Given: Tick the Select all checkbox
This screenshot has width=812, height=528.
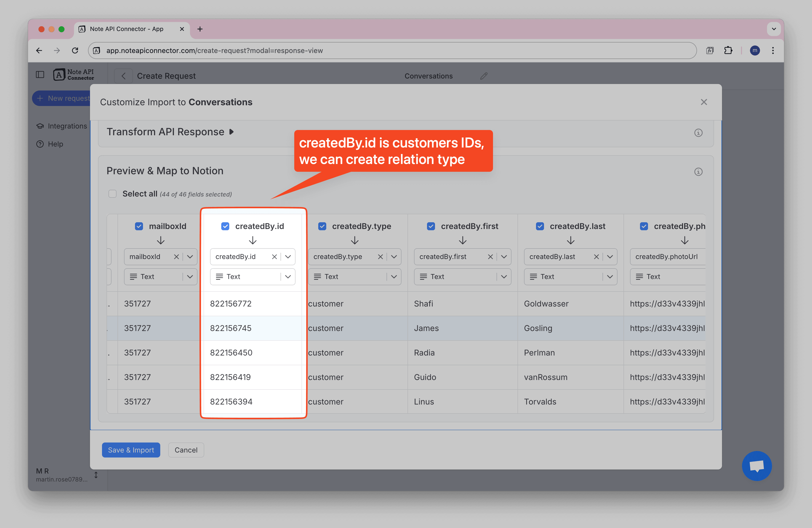Looking at the screenshot, I should point(112,194).
